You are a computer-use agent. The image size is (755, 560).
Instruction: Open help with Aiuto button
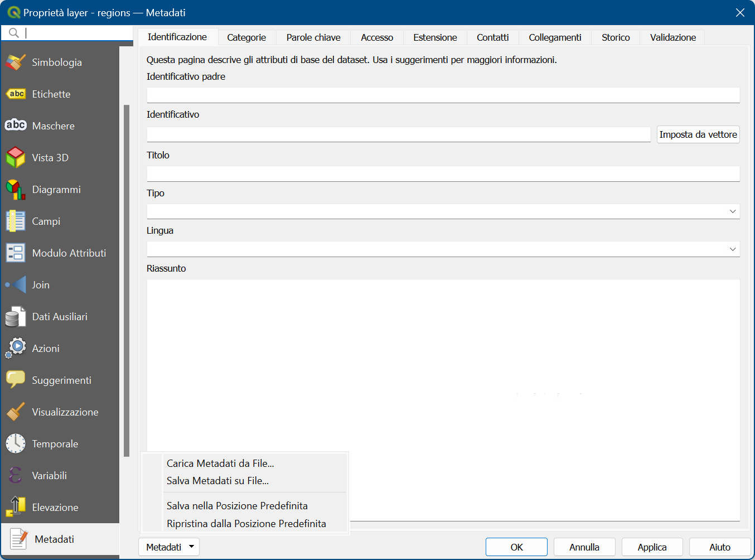pos(720,547)
